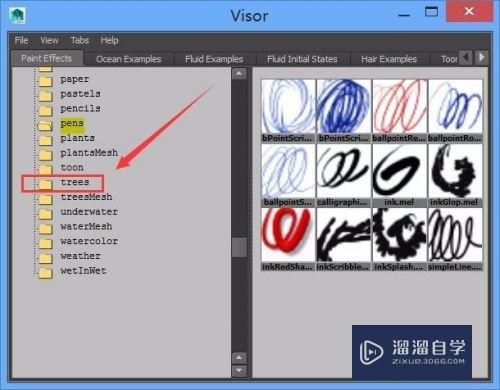Viewport: 500px width, 390px height.
Task: Open the Hair Examples tab
Action: pyautogui.click(x=389, y=59)
